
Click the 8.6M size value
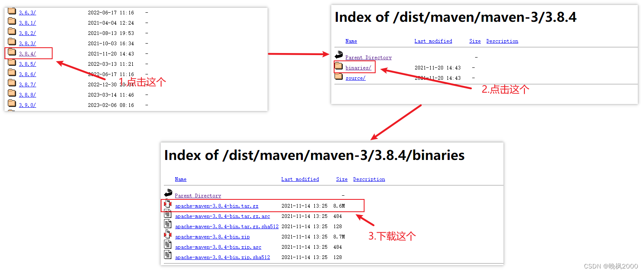coord(339,206)
